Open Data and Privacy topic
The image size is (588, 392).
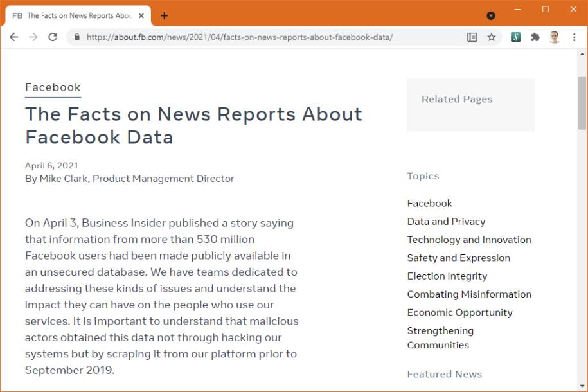tap(446, 222)
